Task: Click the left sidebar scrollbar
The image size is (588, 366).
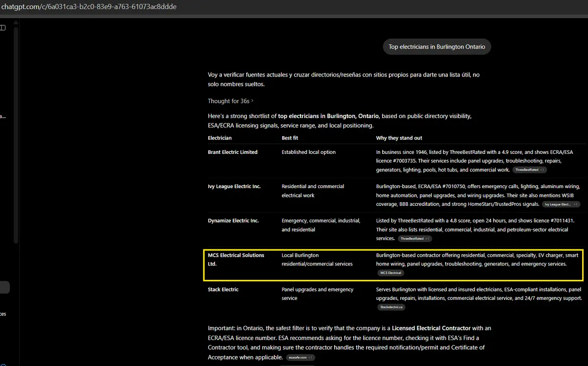Action: pyautogui.click(x=16, y=135)
